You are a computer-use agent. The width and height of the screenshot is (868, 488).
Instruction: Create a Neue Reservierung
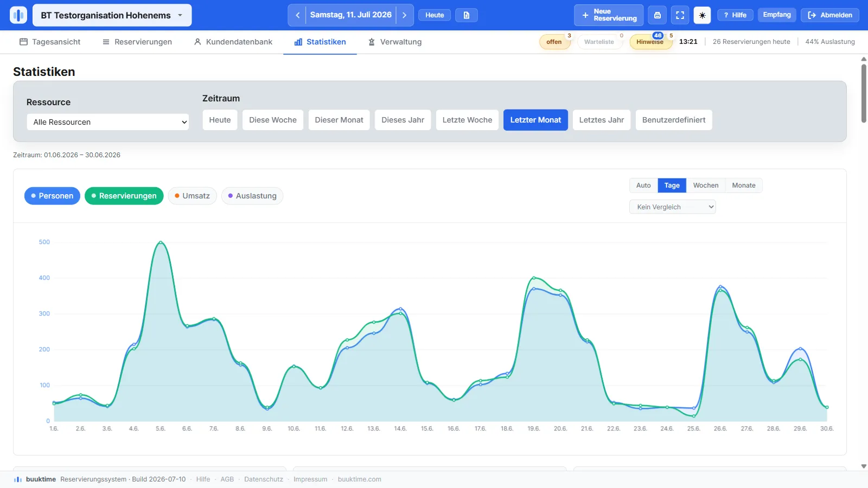click(609, 15)
